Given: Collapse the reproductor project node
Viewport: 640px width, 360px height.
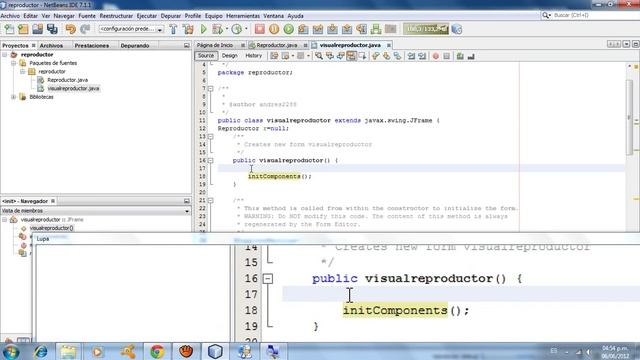Looking at the screenshot, I should pos(5,55).
